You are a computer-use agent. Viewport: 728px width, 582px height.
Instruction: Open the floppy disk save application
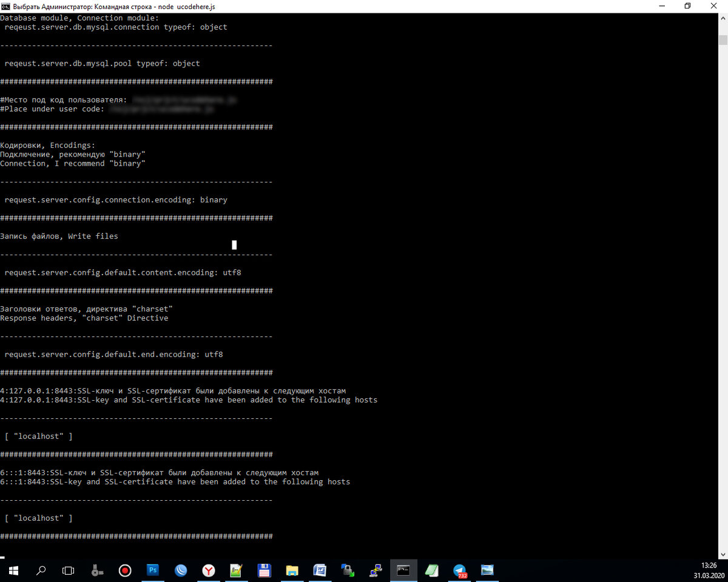tap(264, 570)
